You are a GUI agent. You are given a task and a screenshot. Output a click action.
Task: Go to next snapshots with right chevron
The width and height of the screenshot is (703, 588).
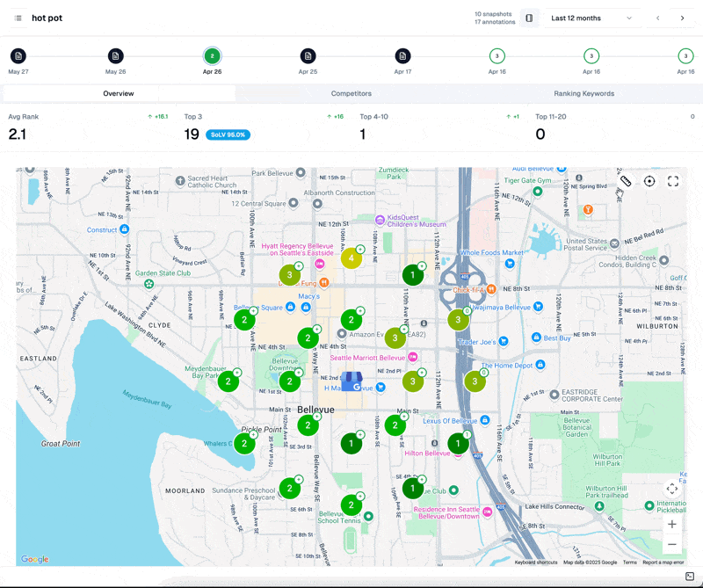click(682, 18)
